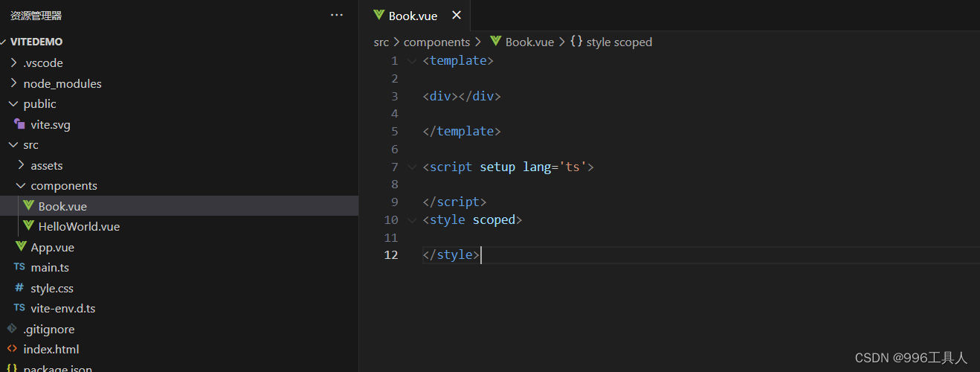Click the Vue icon beside HelloWorld.vue
Image resolution: width=980 pixels, height=372 pixels.
tap(28, 225)
